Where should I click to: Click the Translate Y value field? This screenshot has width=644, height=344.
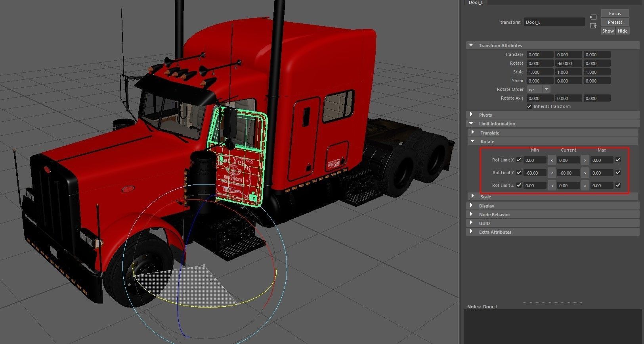(569, 55)
